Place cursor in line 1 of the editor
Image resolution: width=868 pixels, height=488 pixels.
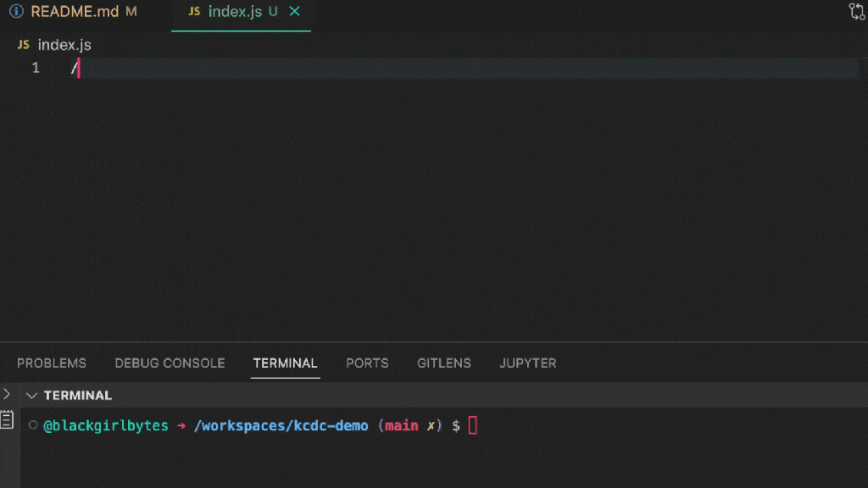(x=465, y=68)
